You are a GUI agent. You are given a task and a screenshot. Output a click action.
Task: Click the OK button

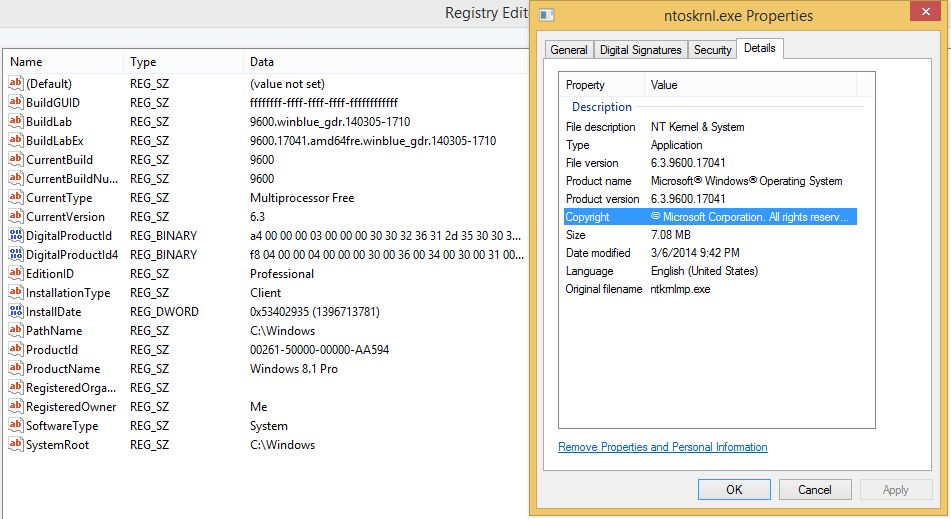pos(734,489)
